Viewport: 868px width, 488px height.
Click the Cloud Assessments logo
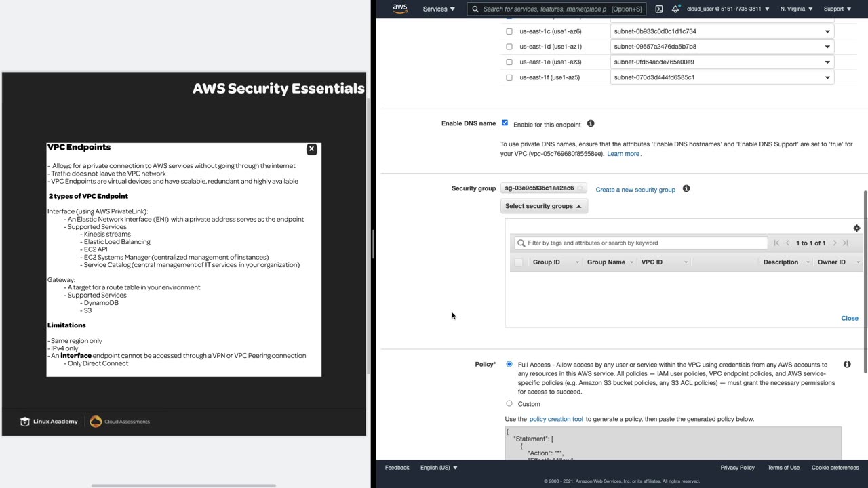[120, 422]
